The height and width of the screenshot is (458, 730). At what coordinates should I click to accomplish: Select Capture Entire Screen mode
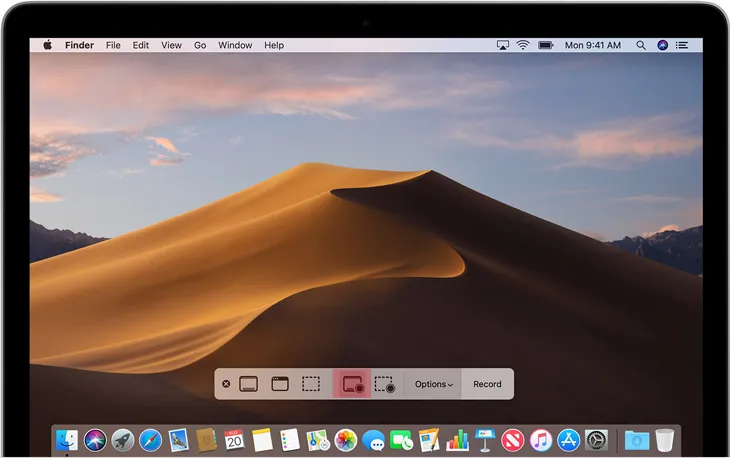(249, 384)
